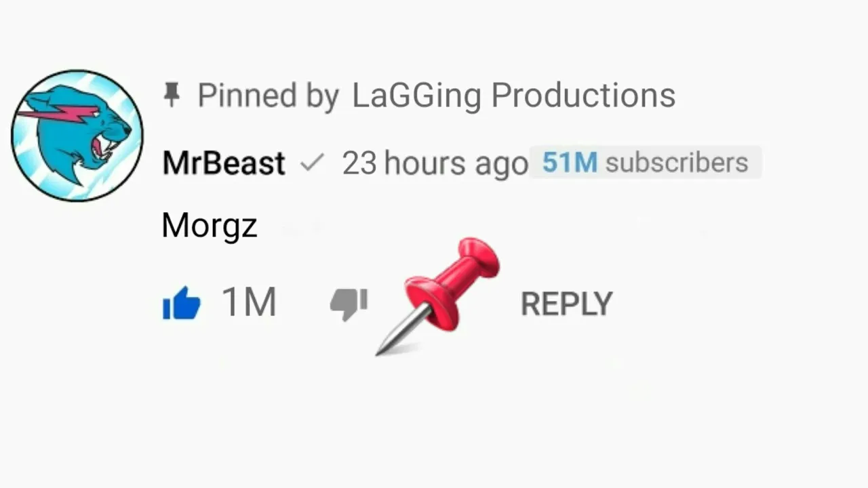This screenshot has width=868, height=488.
Task: Open the LaGGing Productions channel name
Action: point(513,95)
